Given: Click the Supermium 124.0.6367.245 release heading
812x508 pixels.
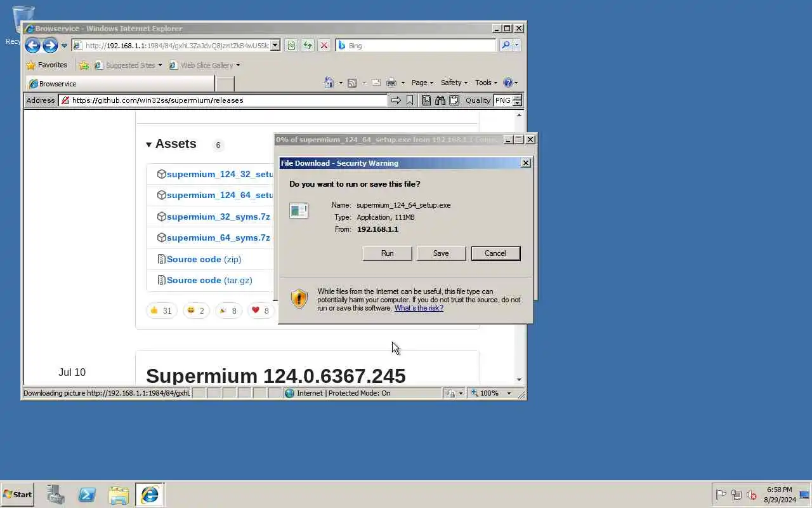Looking at the screenshot, I should (x=275, y=375).
